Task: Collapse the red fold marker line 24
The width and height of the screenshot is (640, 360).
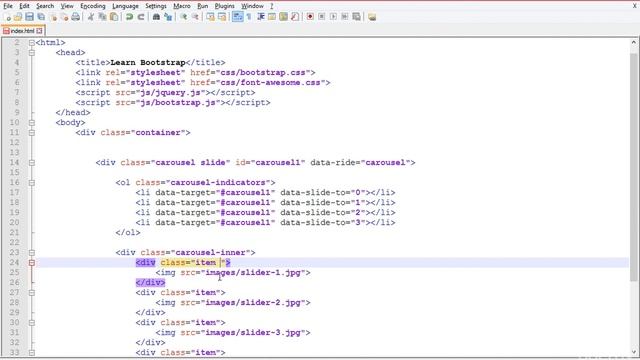Action: tap(31, 262)
